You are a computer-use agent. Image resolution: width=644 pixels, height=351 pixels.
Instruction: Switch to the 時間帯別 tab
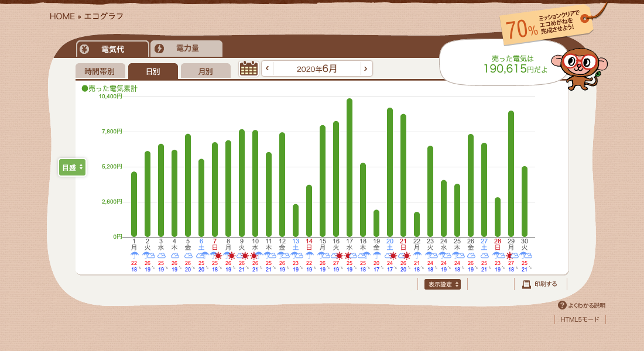(100, 71)
